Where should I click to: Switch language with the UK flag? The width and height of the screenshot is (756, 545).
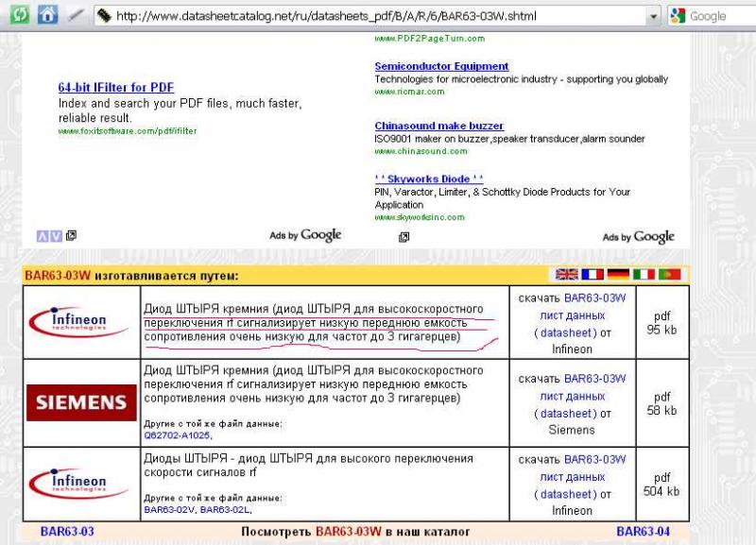[566, 274]
